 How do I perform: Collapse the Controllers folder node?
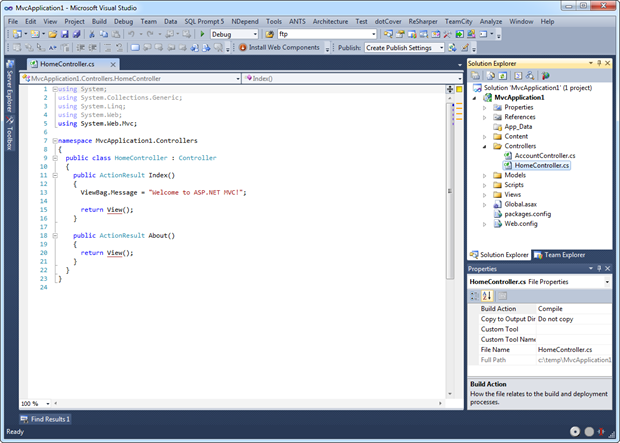pyautogui.click(x=485, y=146)
